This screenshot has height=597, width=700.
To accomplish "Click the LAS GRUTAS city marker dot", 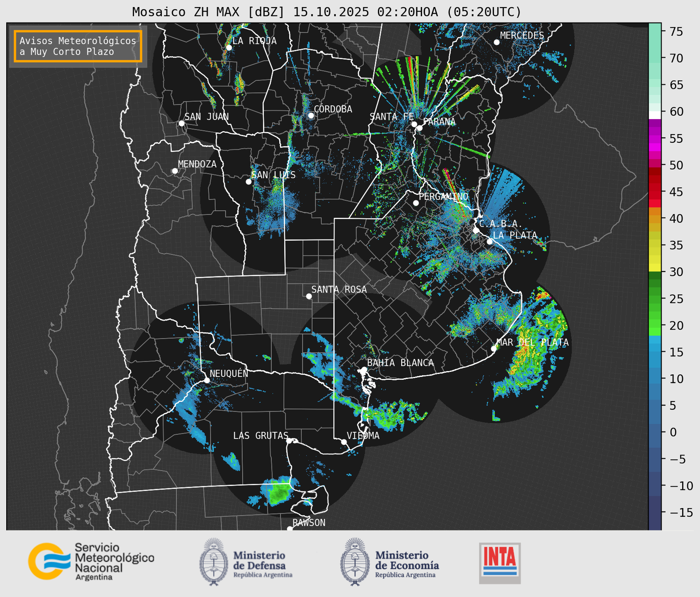I will (x=289, y=441).
